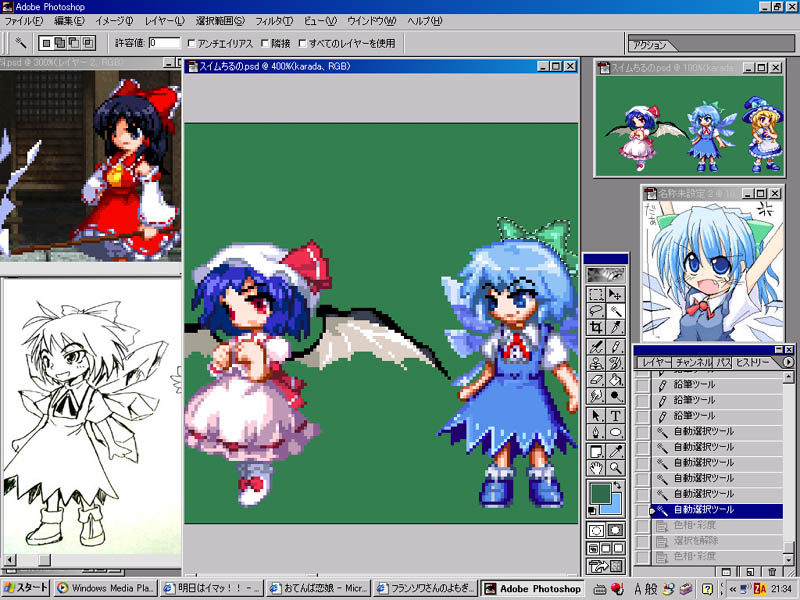The width and height of the screenshot is (800, 600).
Task: Select the Zoom tool
Action: pyautogui.click(x=615, y=468)
